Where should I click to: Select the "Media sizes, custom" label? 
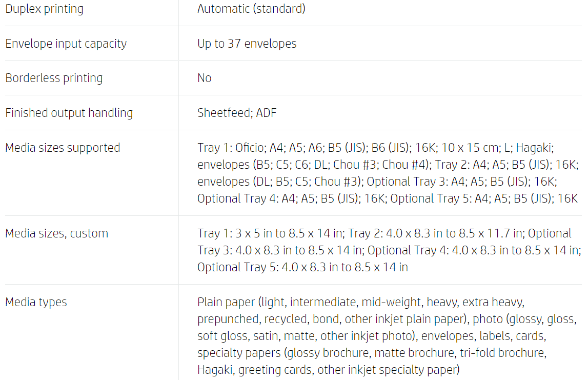tap(56, 233)
